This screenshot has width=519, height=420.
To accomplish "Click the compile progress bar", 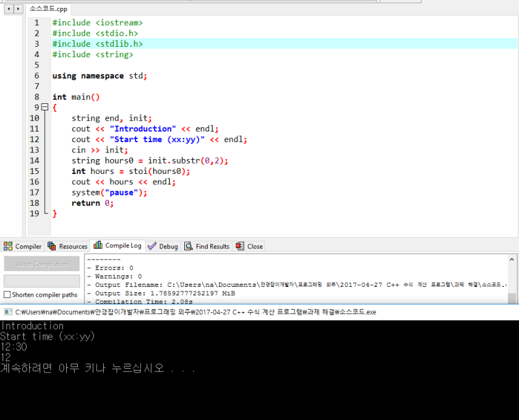I will click(x=42, y=281).
